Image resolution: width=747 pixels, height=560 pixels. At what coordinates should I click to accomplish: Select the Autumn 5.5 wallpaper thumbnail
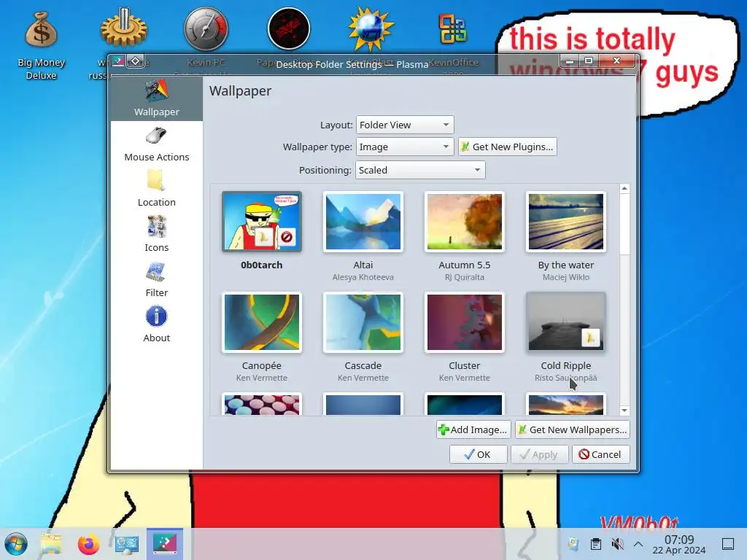(x=465, y=222)
